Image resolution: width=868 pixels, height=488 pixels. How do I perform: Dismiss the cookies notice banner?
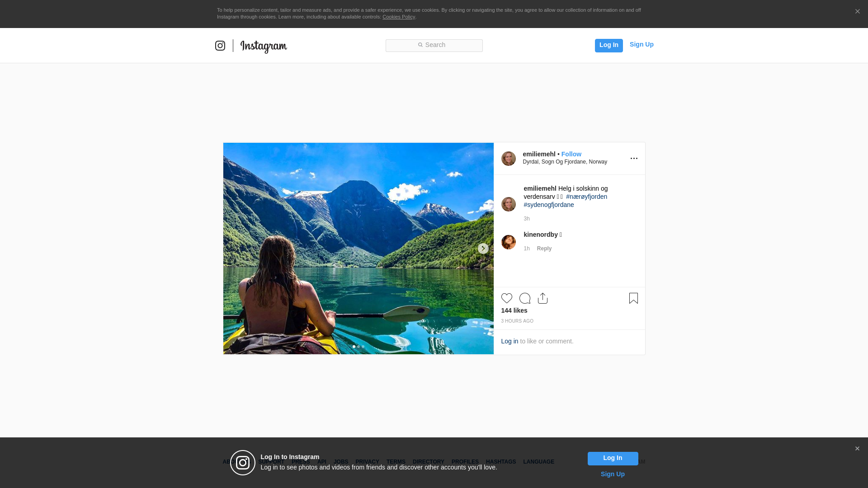[x=857, y=12]
